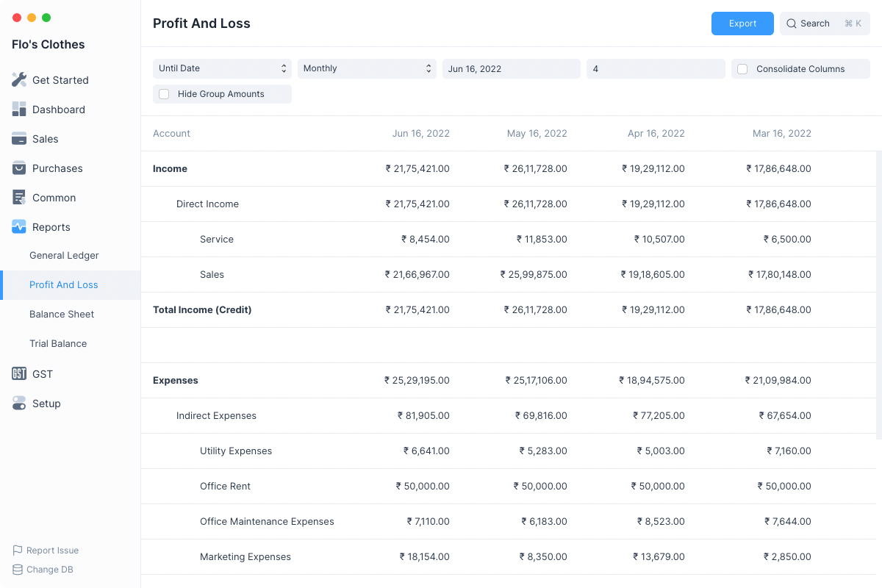
Task: Click the blue Export button
Action: [x=742, y=24]
